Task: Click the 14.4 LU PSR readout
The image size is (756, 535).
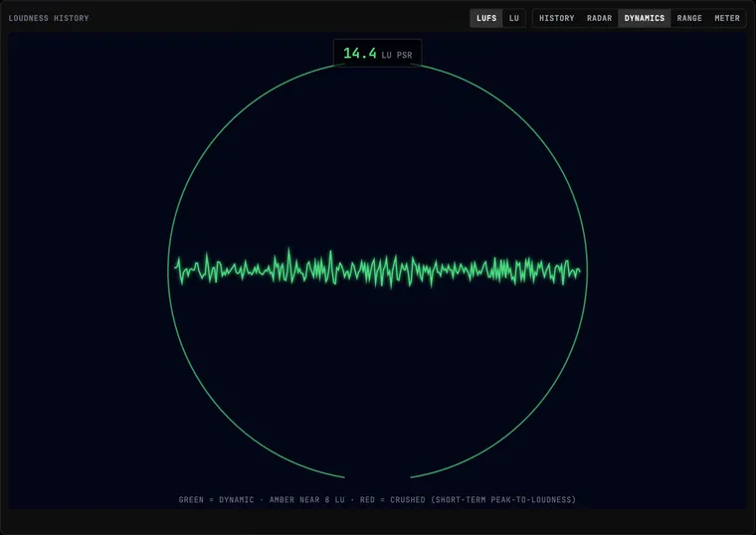Action: 378,53
